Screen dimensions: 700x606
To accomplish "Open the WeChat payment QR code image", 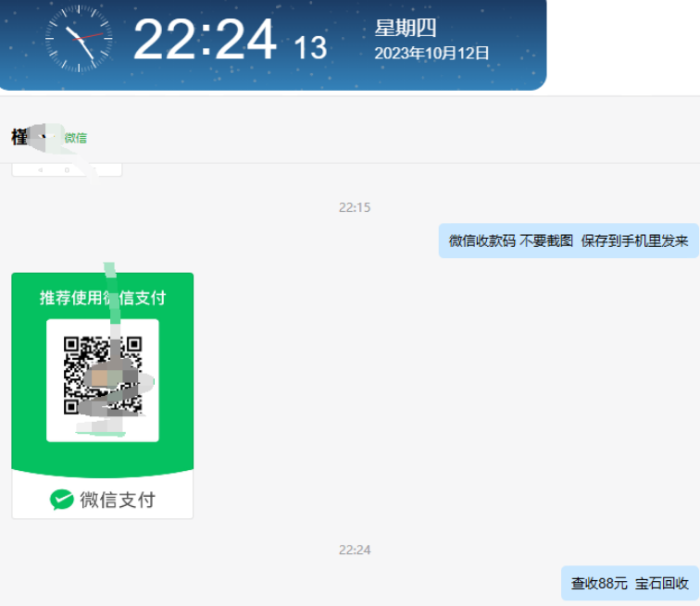I will (x=103, y=396).
